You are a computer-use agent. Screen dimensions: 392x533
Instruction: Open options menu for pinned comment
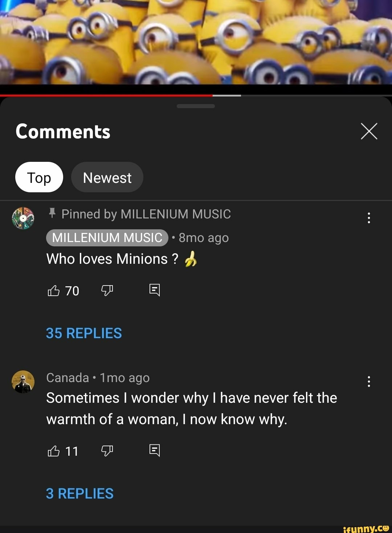369,218
